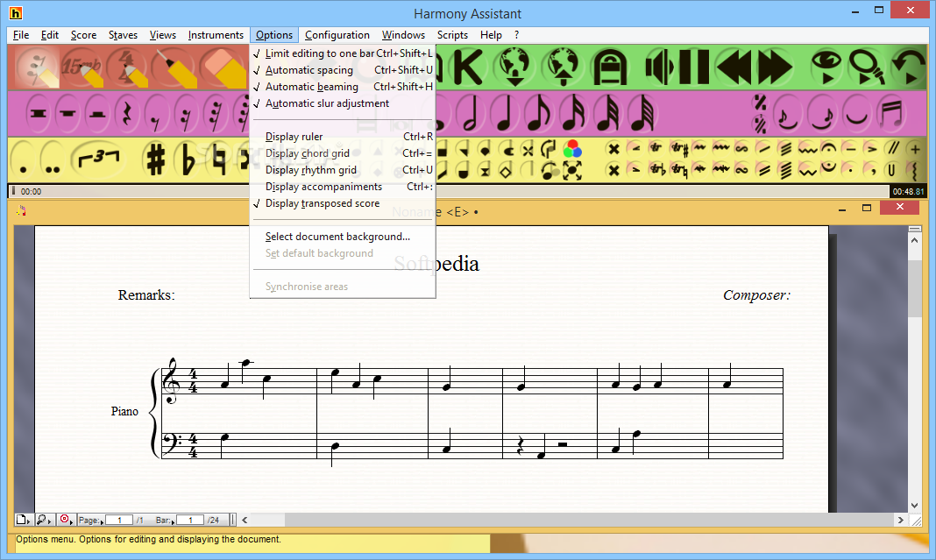Select the slur curve tool
This screenshot has height=560, width=936.
pos(857,114)
